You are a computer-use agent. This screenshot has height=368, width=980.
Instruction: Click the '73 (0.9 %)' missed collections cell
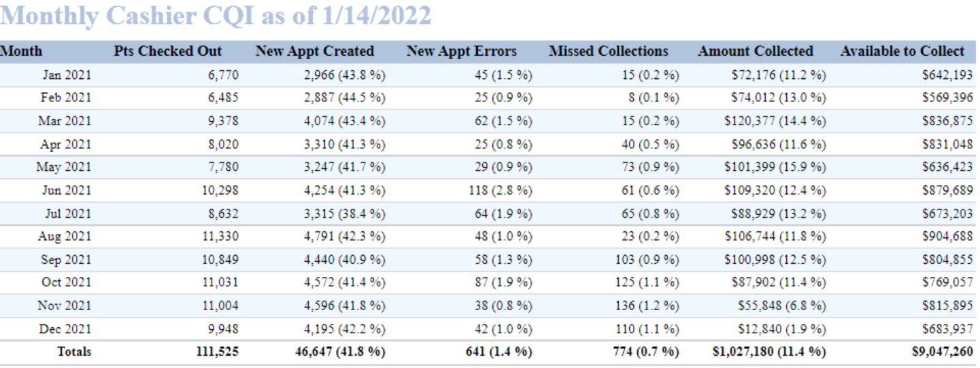click(x=650, y=167)
